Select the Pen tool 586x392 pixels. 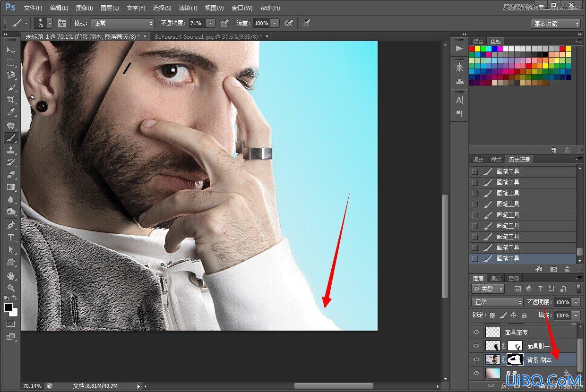(x=11, y=225)
